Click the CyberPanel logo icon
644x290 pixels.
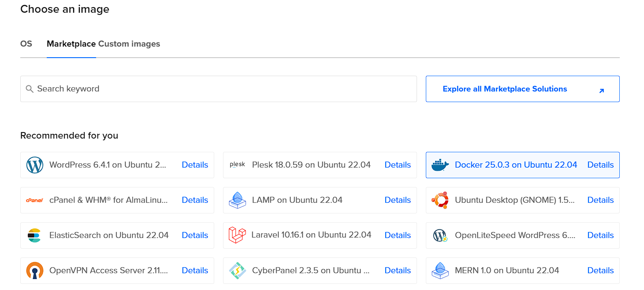pos(238,271)
